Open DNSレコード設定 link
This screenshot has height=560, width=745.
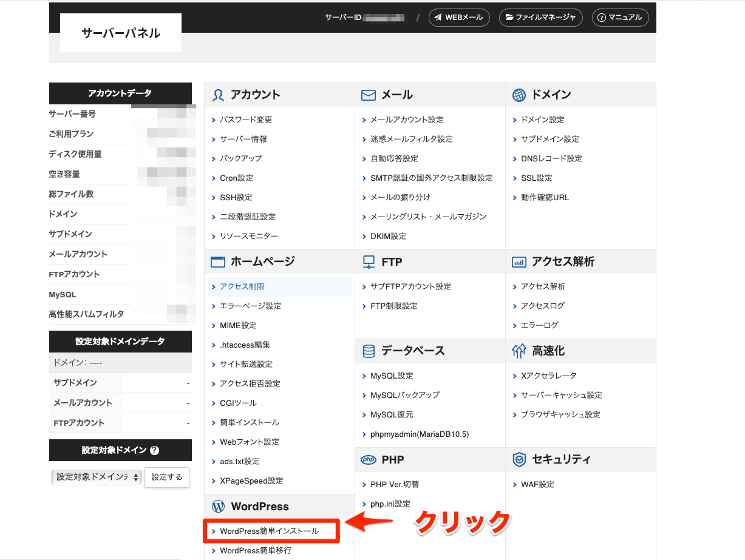(x=551, y=158)
